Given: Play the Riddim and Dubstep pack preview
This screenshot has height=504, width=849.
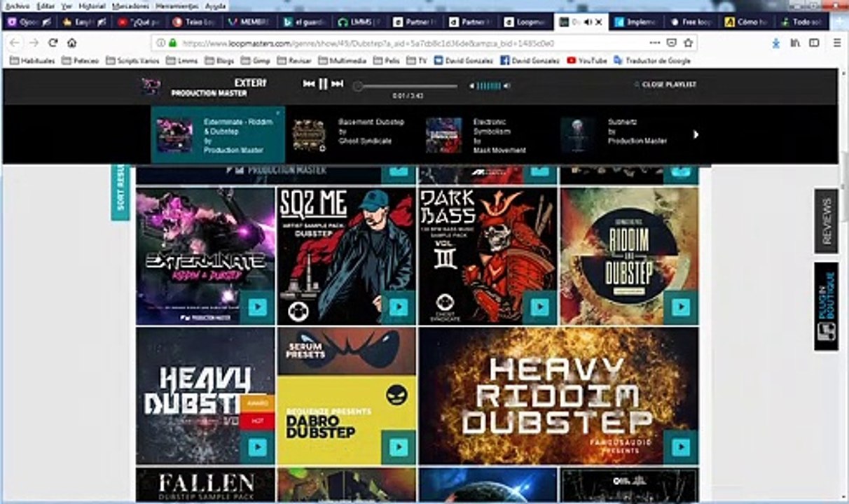Looking at the screenshot, I should 681,307.
